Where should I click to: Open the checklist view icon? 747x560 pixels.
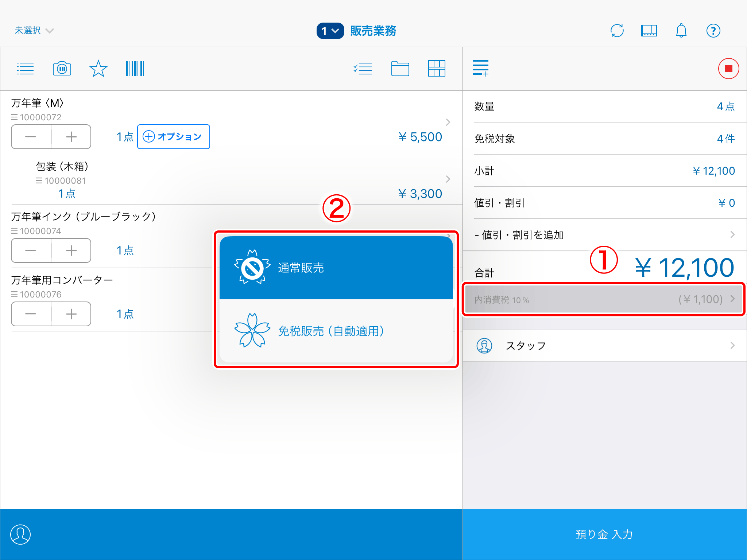coord(363,69)
